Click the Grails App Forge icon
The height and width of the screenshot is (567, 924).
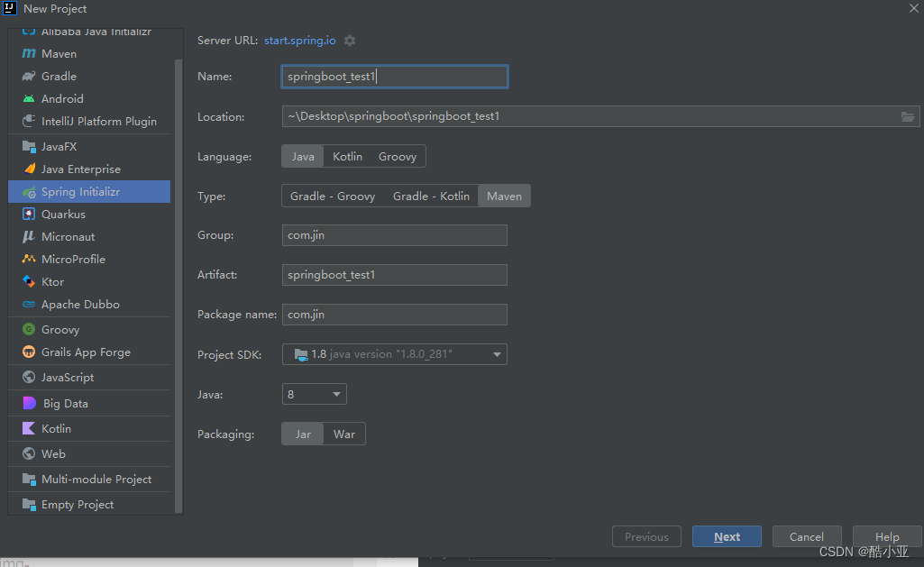[x=28, y=352]
